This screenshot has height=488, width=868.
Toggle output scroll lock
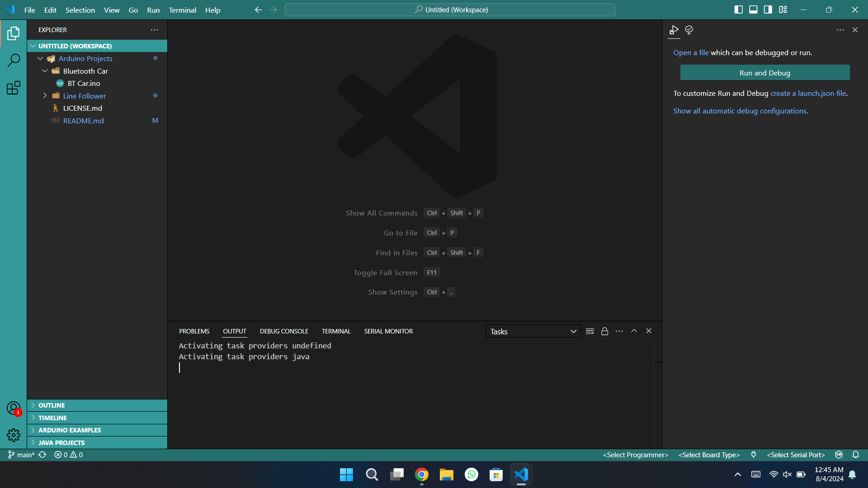(604, 331)
